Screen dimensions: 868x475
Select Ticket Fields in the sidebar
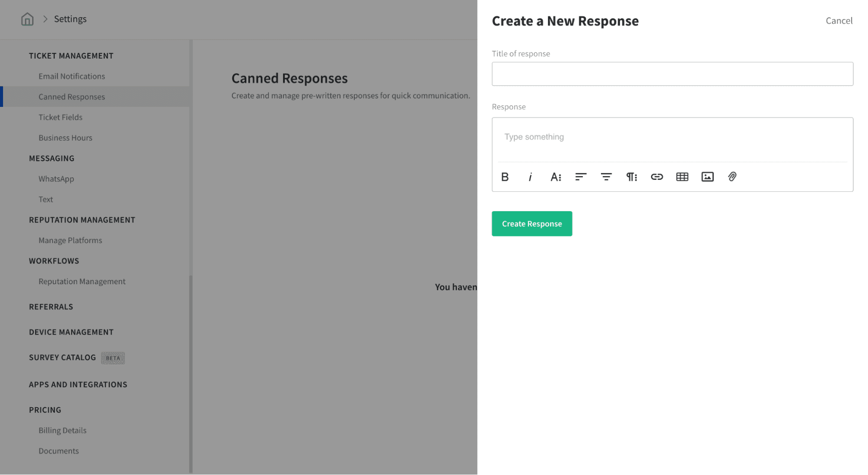click(x=60, y=117)
